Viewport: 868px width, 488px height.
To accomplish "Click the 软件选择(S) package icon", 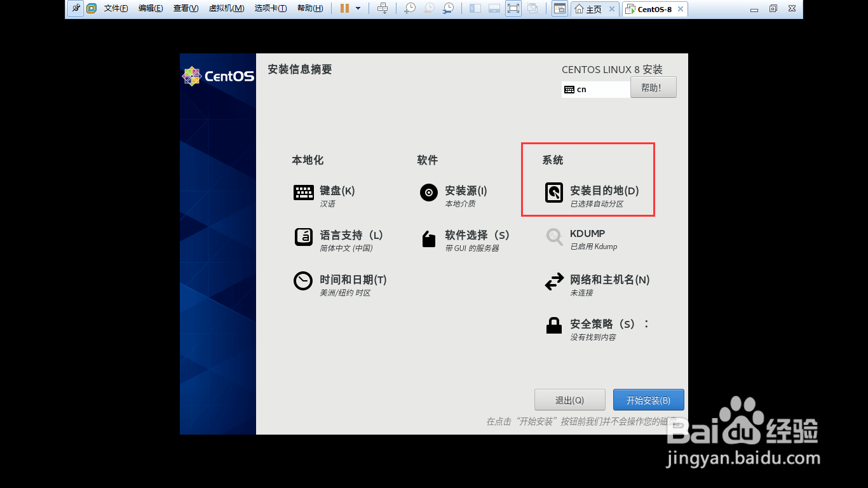I will (429, 239).
